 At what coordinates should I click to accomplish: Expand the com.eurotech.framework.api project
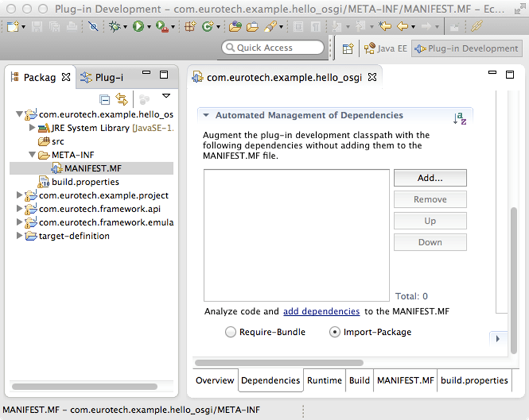click(x=19, y=209)
